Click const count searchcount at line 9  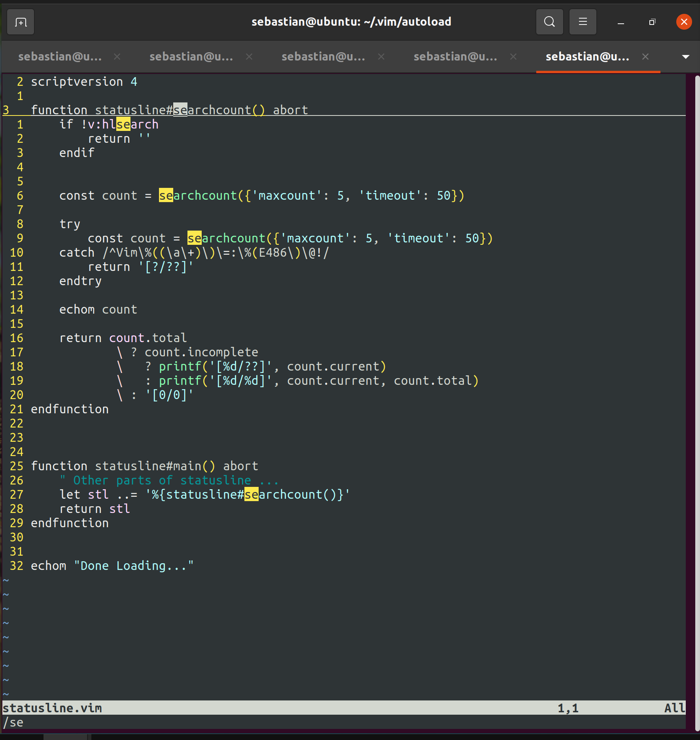pyautogui.click(x=290, y=238)
